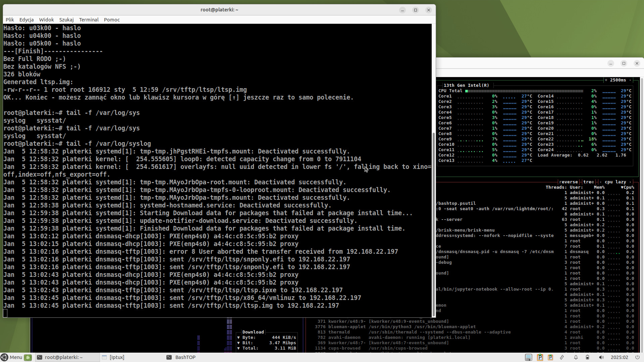Click the 'error 8 User aborted' log line
Screen dimensions: 644x362
click(201, 252)
